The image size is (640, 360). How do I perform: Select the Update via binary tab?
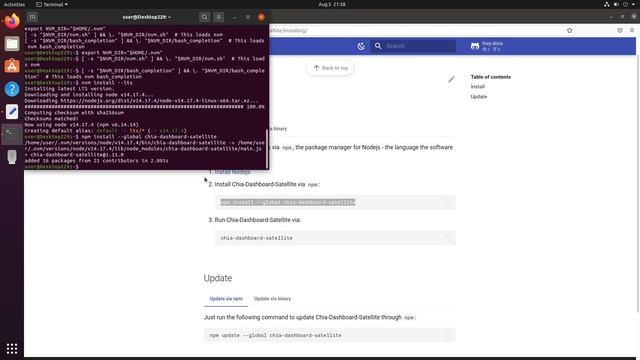(x=272, y=299)
